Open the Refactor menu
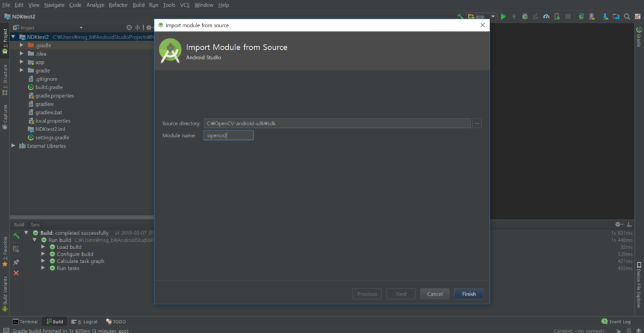Viewport: 644px width, 333px height. click(x=118, y=5)
